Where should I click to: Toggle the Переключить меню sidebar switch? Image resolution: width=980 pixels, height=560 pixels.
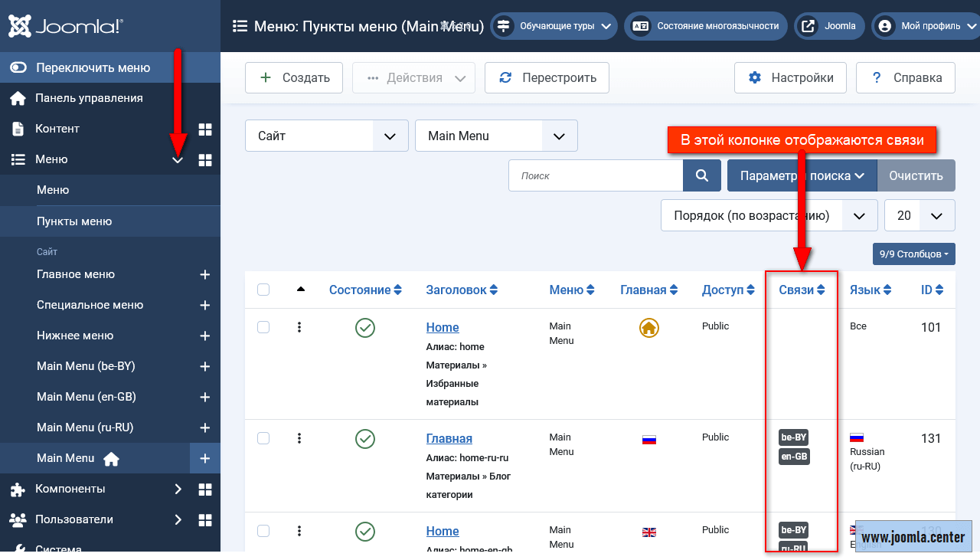point(18,67)
